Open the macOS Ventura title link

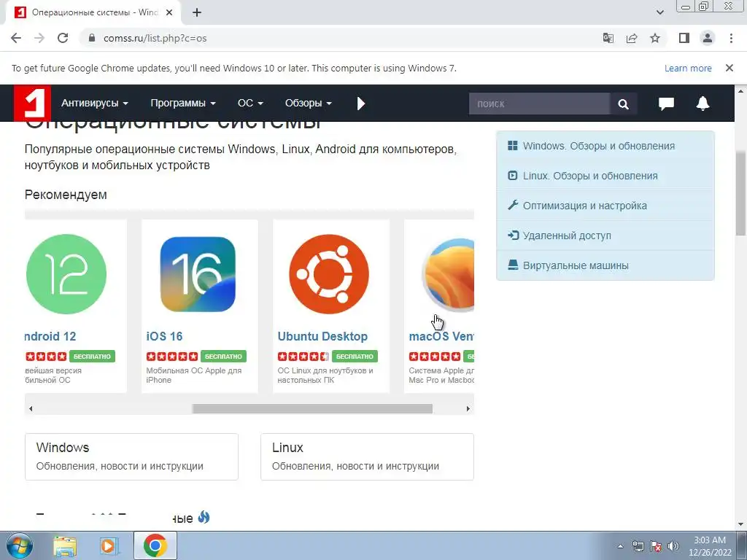(441, 336)
